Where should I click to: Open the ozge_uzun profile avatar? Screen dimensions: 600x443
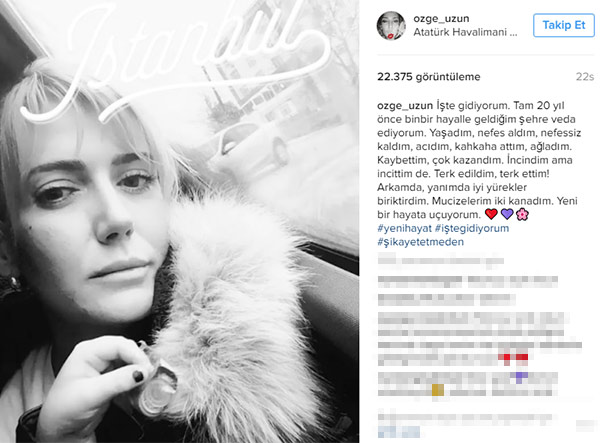pos(391,26)
